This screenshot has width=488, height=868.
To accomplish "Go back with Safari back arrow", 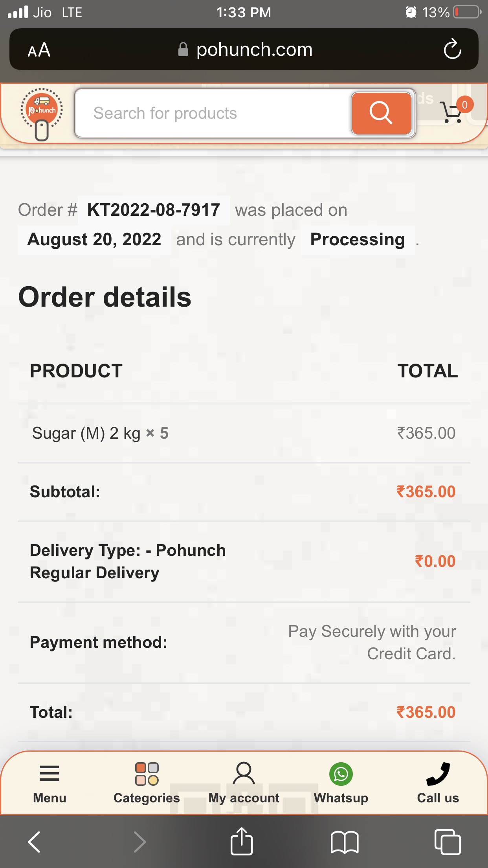I will [x=34, y=842].
